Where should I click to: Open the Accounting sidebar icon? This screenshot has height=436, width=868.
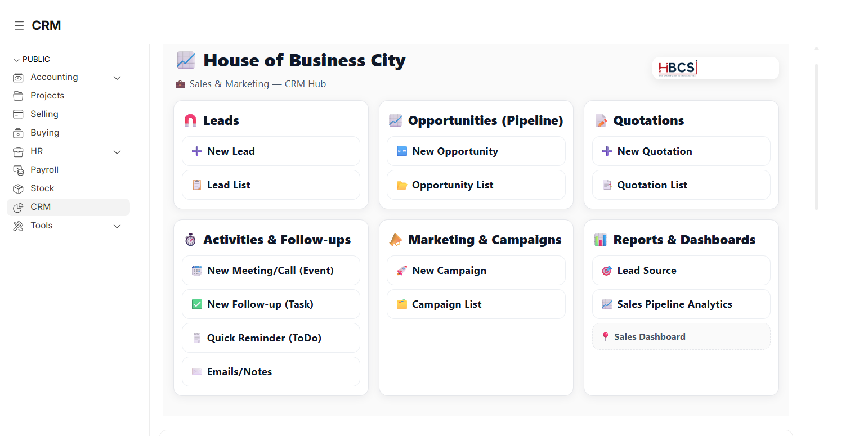[x=19, y=78]
